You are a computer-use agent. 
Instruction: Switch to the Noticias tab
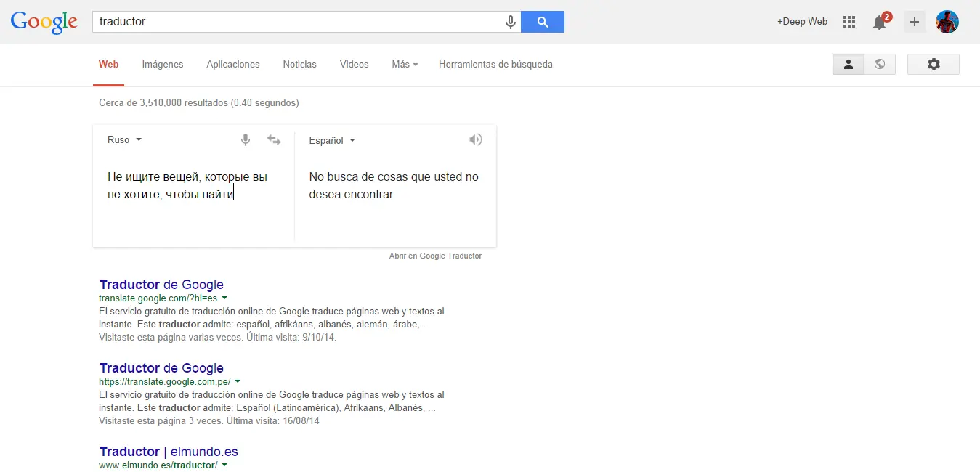pos(300,64)
